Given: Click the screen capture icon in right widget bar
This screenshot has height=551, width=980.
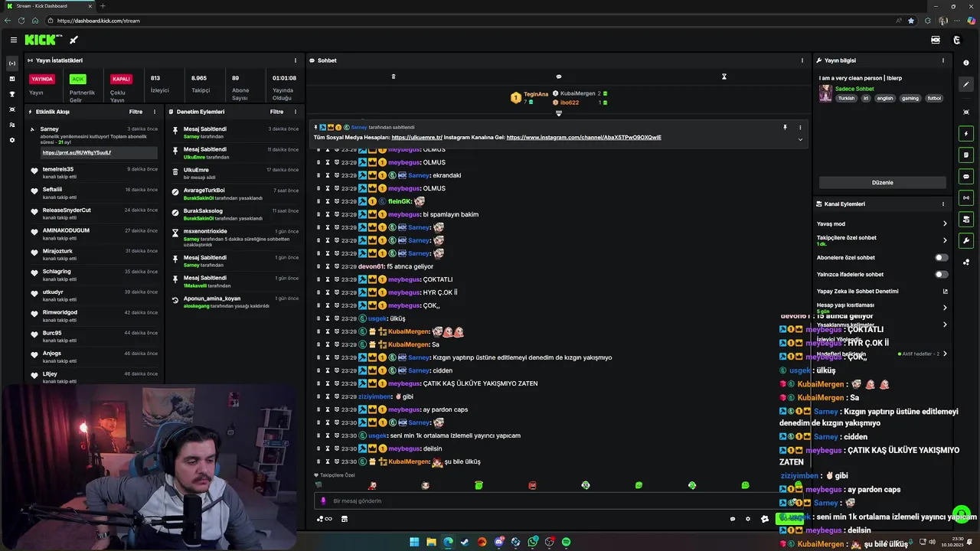Looking at the screenshot, I should [x=966, y=112].
